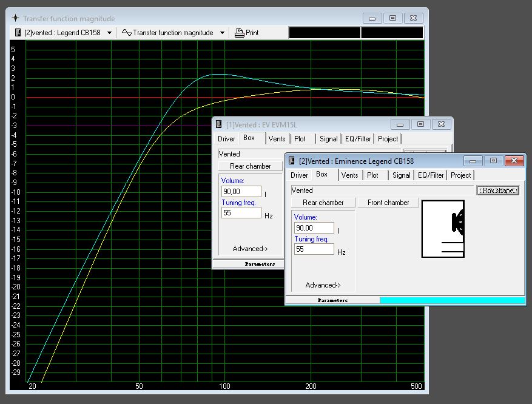
Task: Open Project tab in EV EVM15L window
Action: pyautogui.click(x=388, y=139)
